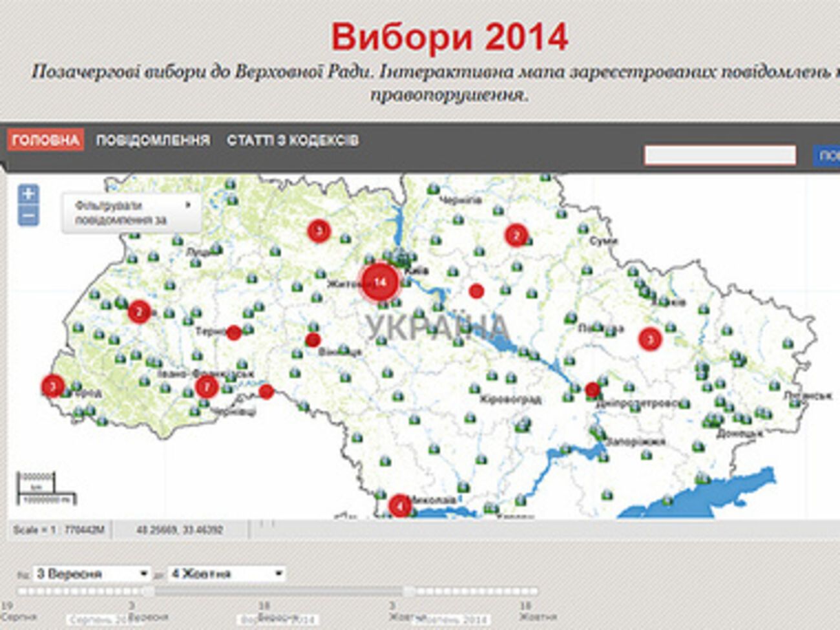Expand the 'Фільтрувати повідомлення за' filter menu

coord(131,213)
